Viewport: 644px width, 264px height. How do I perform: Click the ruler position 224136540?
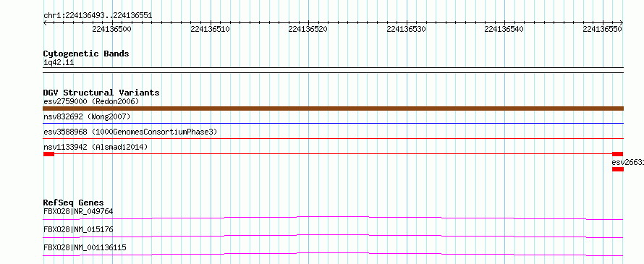pos(504,29)
